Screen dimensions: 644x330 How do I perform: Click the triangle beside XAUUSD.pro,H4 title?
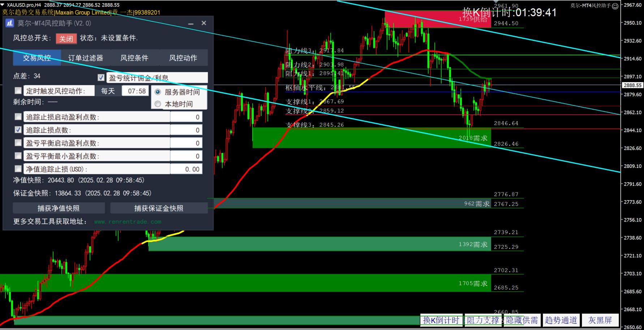[x=3, y=5]
